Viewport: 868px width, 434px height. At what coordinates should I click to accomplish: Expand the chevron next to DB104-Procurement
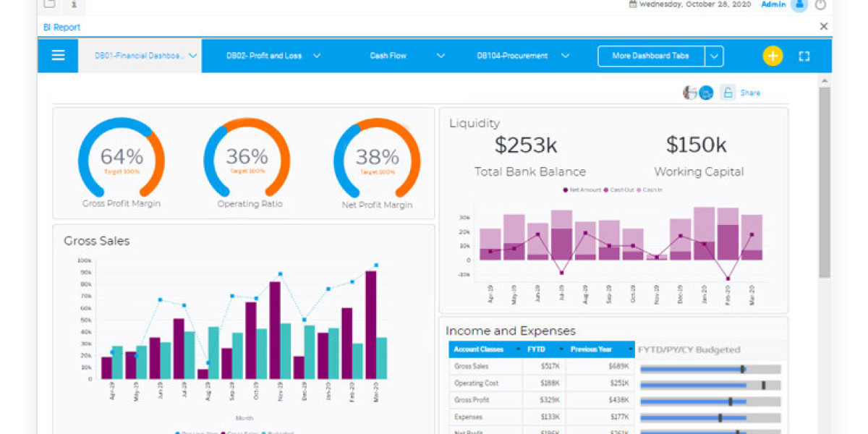[566, 56]
